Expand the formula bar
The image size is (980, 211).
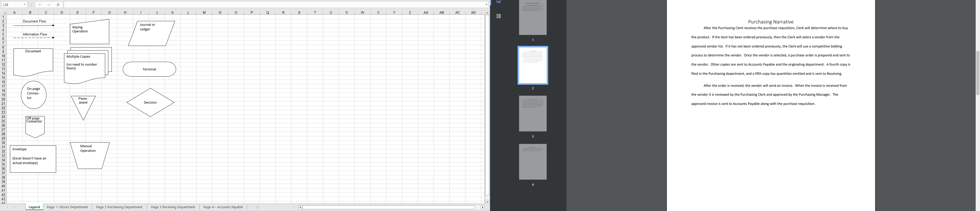[x=487, y=5]
